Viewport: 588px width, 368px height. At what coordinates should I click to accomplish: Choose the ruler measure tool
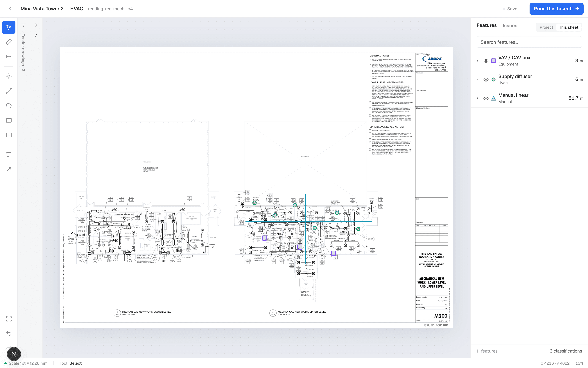9,42
